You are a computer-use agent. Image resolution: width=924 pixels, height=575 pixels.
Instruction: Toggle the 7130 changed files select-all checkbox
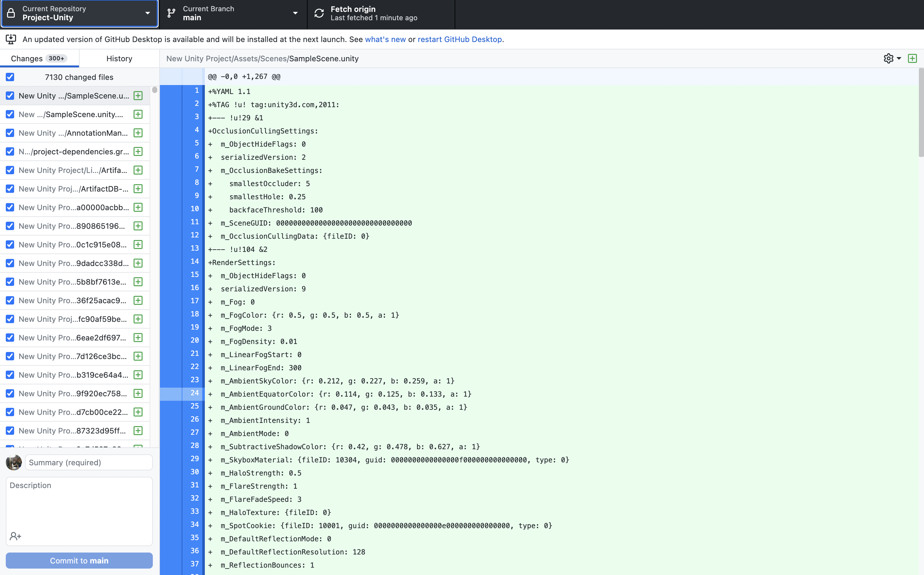pos(10,77)
